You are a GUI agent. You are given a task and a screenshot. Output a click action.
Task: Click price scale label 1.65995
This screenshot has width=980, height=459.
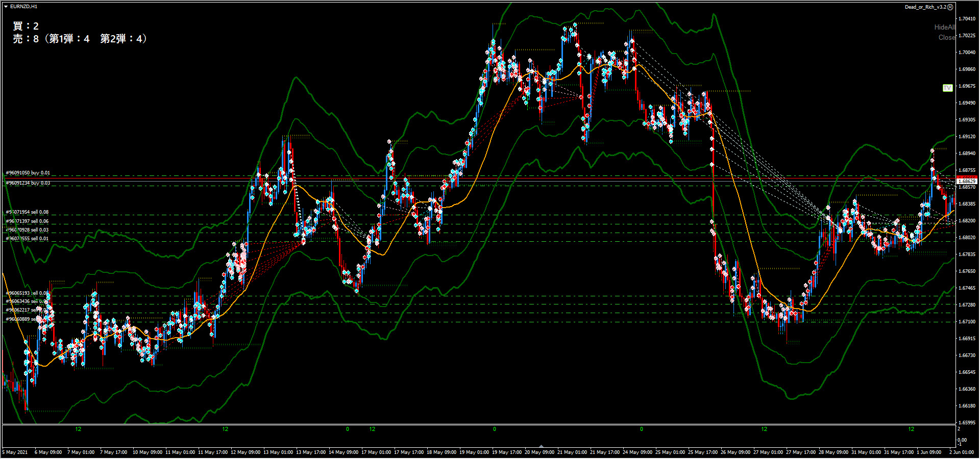pyautogui.click(x=967, y=423)
